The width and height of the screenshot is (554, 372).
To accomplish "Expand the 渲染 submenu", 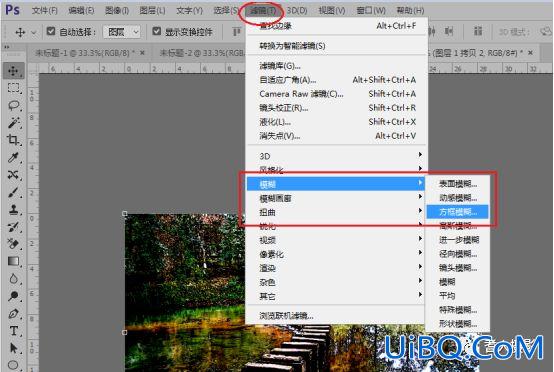I will coord(336,268).
